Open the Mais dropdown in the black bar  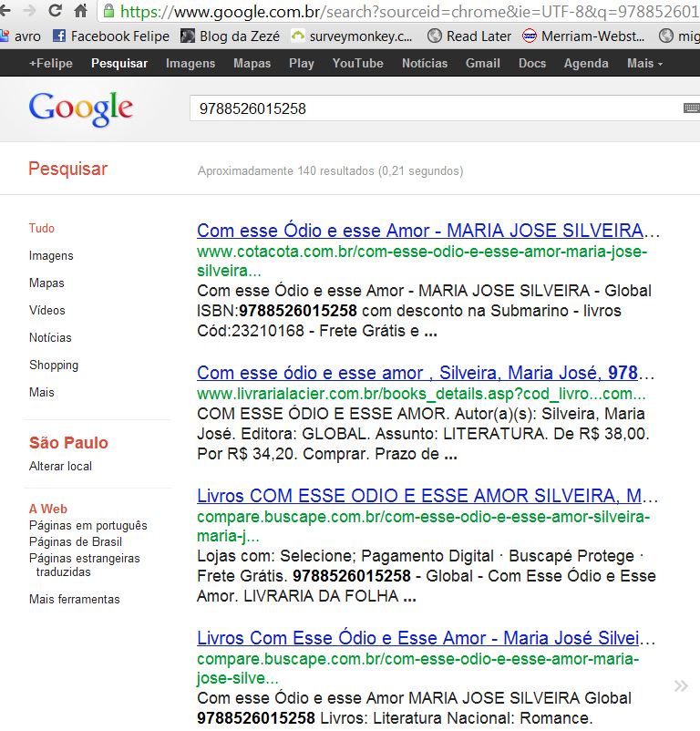[x=644, y=63]
